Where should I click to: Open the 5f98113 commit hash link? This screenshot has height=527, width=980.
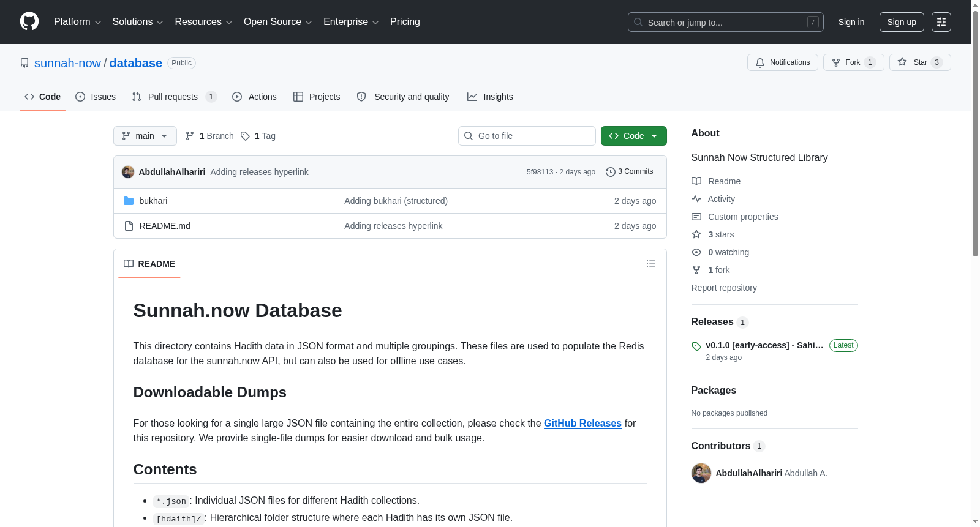click(x=540, y=172)
